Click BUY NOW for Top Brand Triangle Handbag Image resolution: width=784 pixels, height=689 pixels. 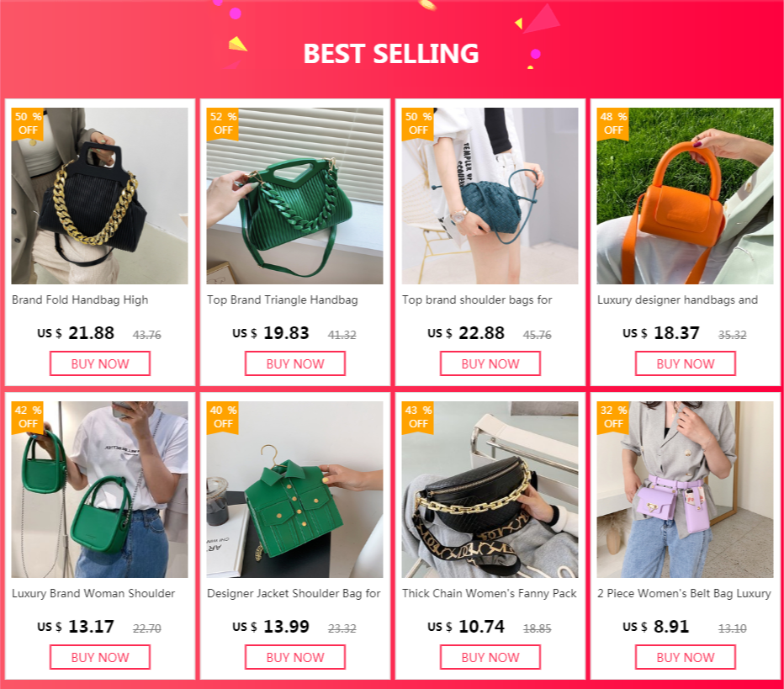coord(295,363)
